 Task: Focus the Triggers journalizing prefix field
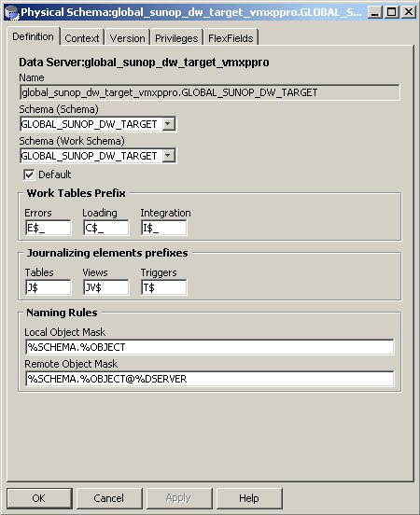point(164,287)
